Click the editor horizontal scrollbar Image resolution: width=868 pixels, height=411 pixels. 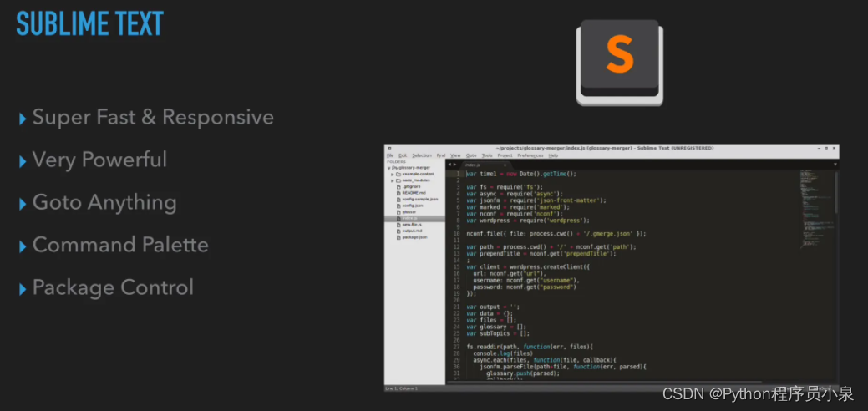[x=603, y=383]
